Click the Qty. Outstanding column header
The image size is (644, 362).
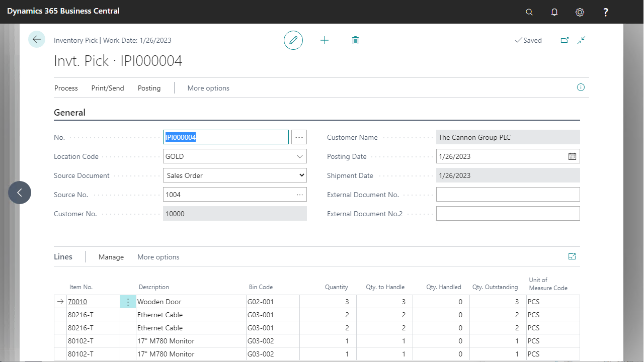[495, 287]
